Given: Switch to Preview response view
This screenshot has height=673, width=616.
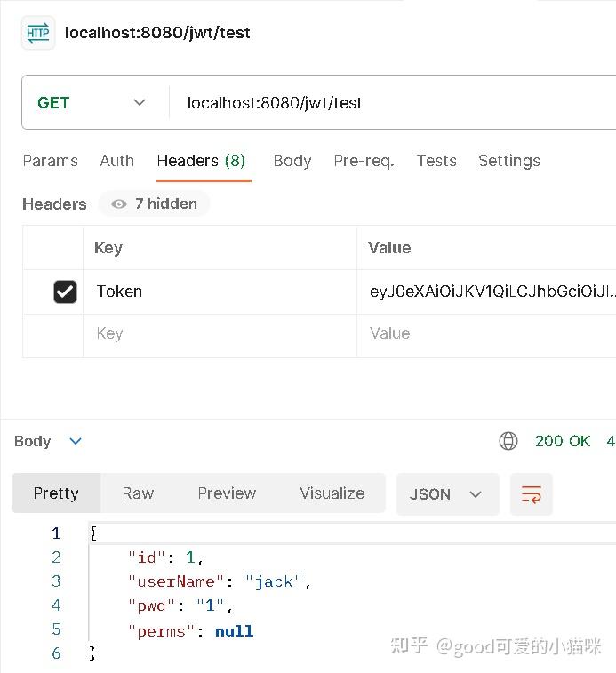Looking at the screenshot, I should [227, 493].
